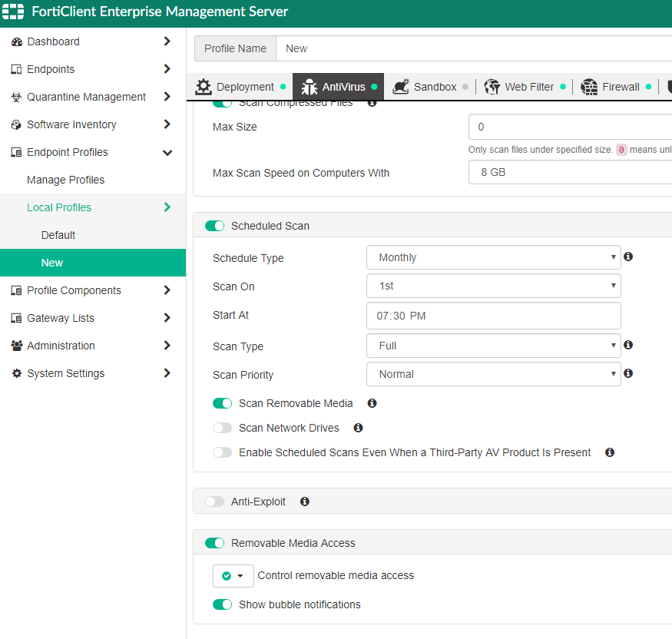672x639 pixels.
Task: Click the Quarantine Management biohazard icon
Action: (x=16, y=98)
